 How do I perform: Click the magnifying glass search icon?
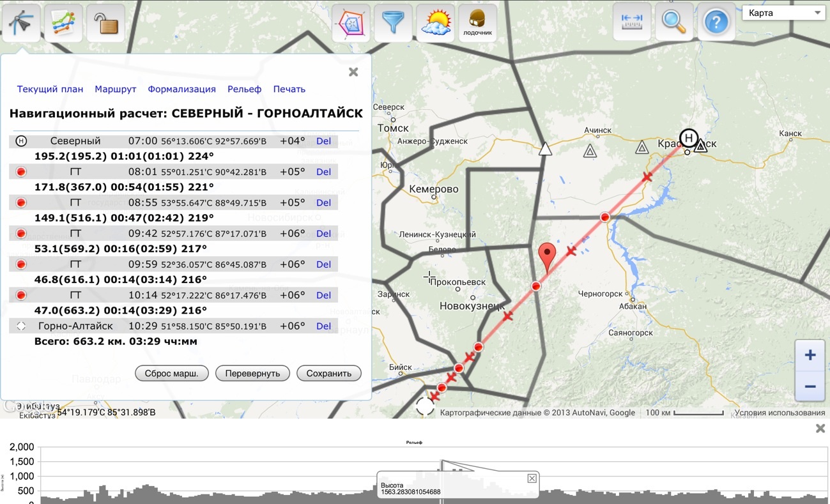[674, 22]
